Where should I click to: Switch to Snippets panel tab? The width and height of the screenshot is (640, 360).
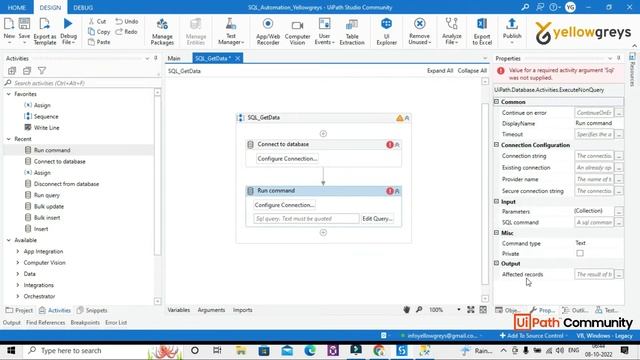[x=92, y=310]
